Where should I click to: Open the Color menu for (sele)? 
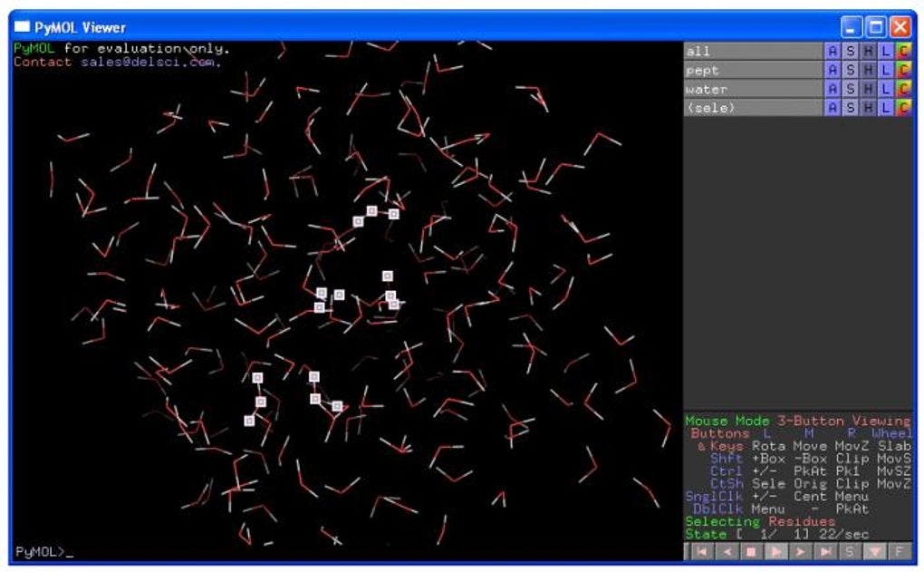903,108
